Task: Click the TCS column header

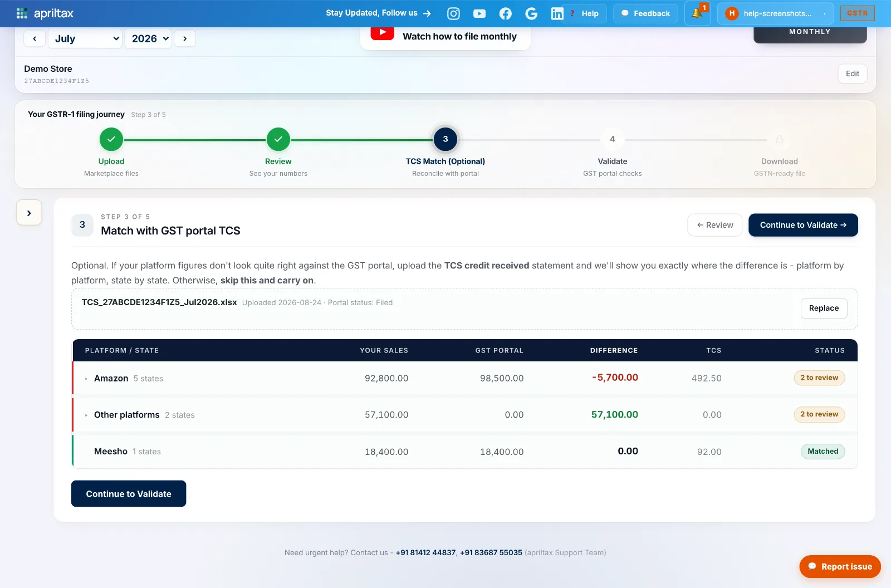Action: 714,351
